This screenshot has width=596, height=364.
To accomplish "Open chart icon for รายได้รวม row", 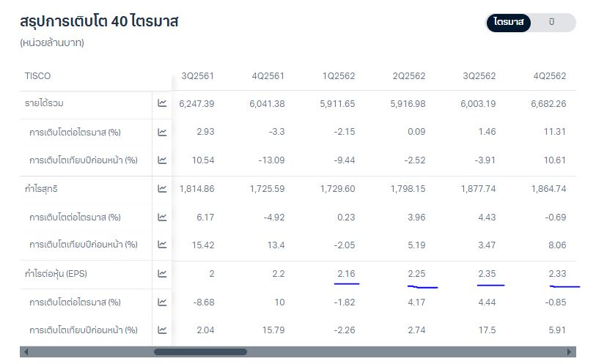I will tap(162, 103).
